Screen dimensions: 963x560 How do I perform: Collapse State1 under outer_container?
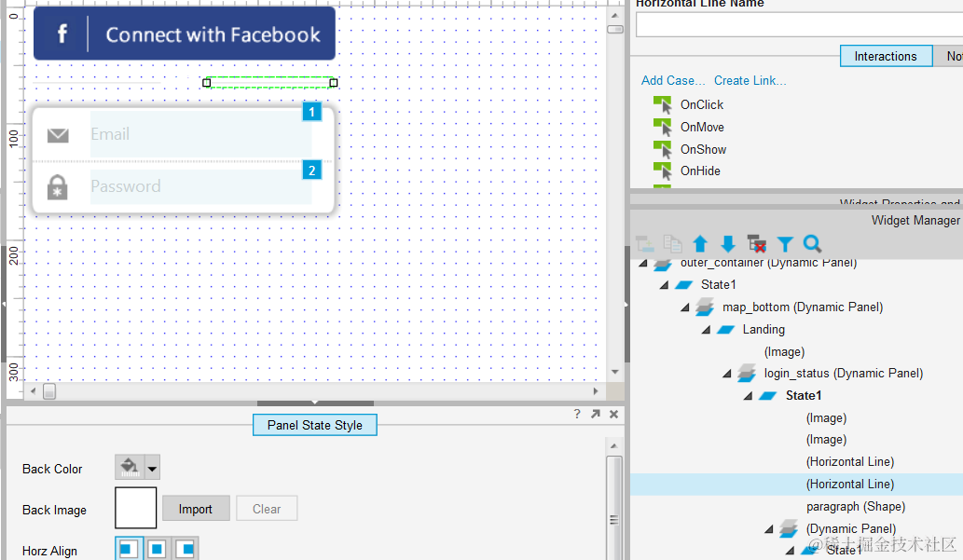[664, 285]
